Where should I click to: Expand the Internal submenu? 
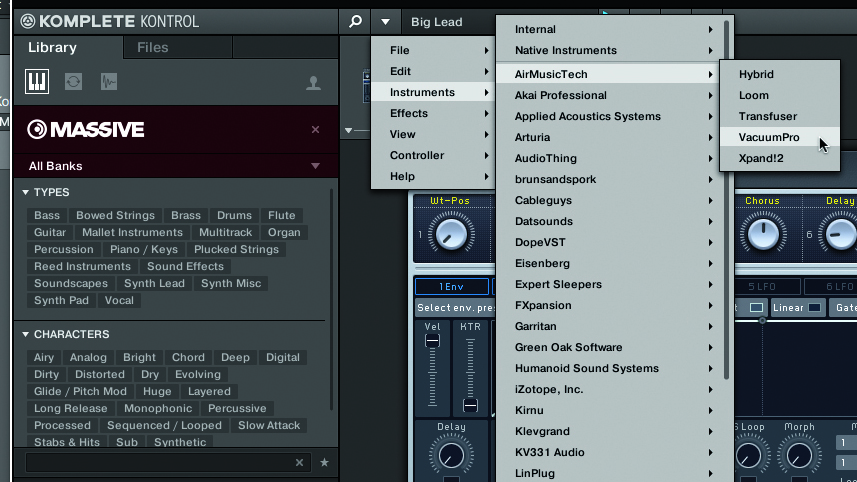[611, 30]
